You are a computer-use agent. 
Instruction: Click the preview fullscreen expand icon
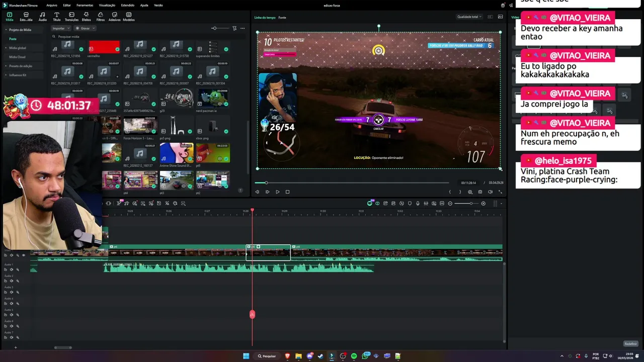pos(500,192)
